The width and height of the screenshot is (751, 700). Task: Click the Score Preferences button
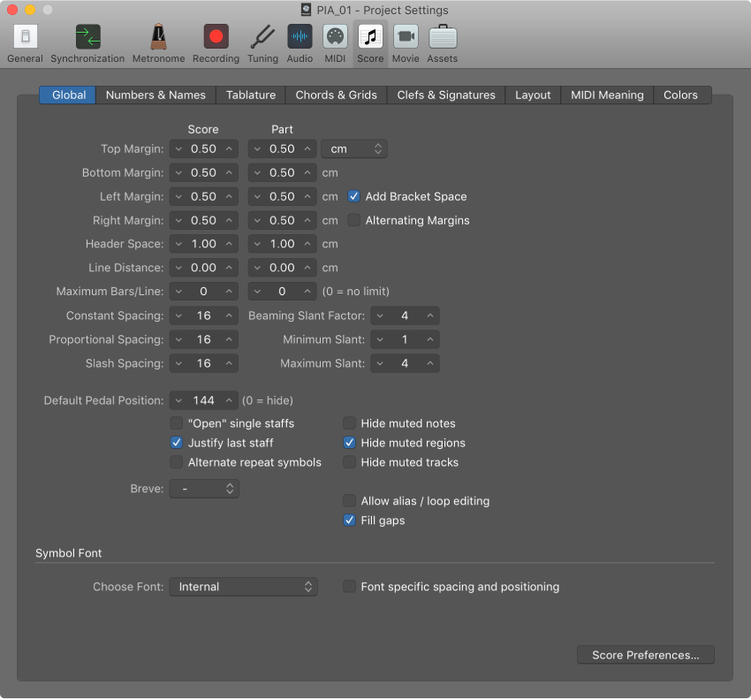[x=646, y=655]
